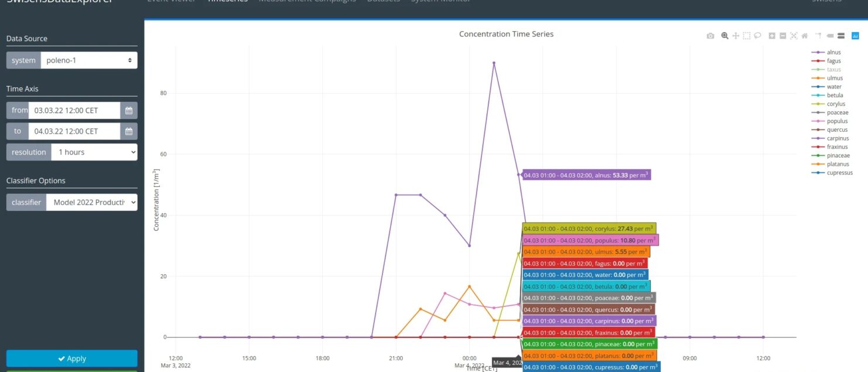Viewport: 868px width, 372px height.
Task: Click the Apply button
Action: [x=72, y=359]
